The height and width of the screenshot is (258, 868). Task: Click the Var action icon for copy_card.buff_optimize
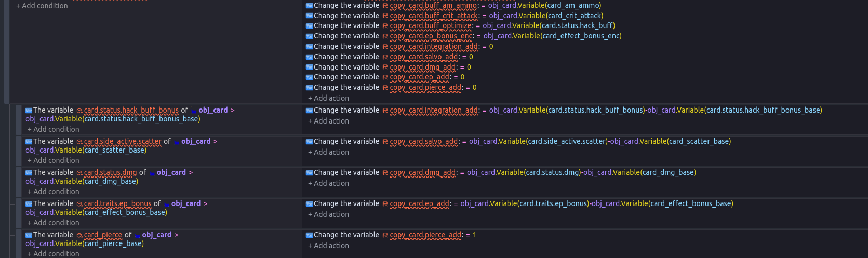309,26
